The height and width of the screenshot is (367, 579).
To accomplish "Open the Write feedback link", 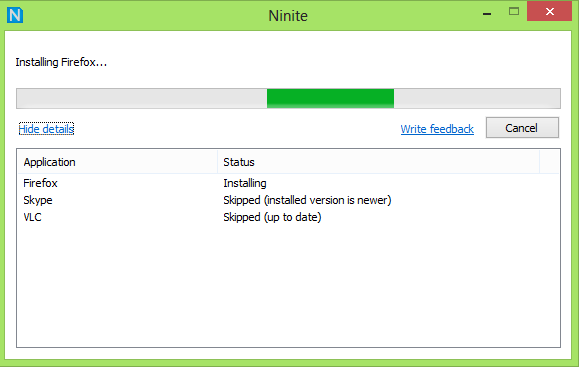I will click(437, 129).
